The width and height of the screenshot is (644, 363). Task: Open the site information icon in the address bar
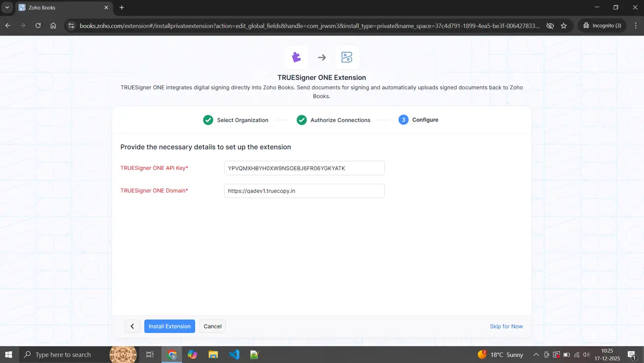click(71, 26)
